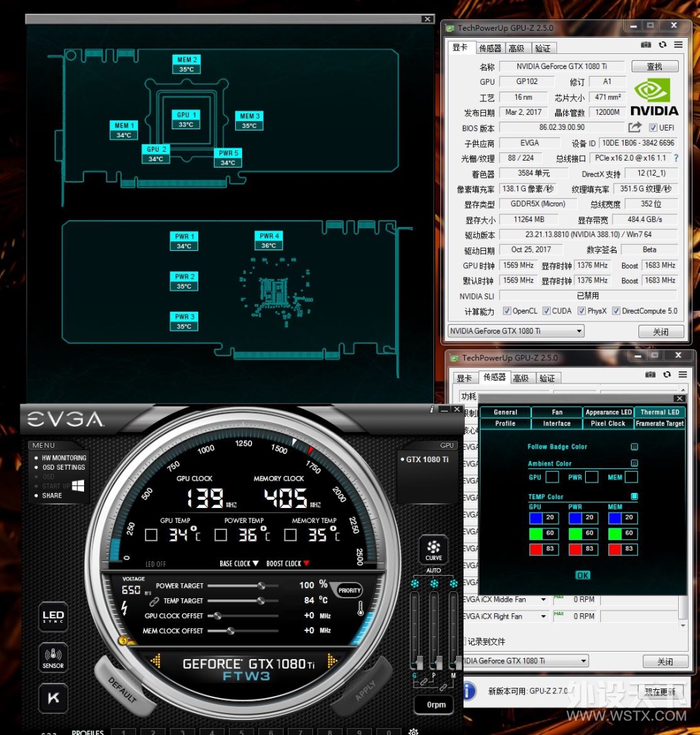The width and height of the screenshot is (700, 735).
Task: Click 关闭 button in top GPU-Z window
Action: pyautogui.click(x=661, y=332)
